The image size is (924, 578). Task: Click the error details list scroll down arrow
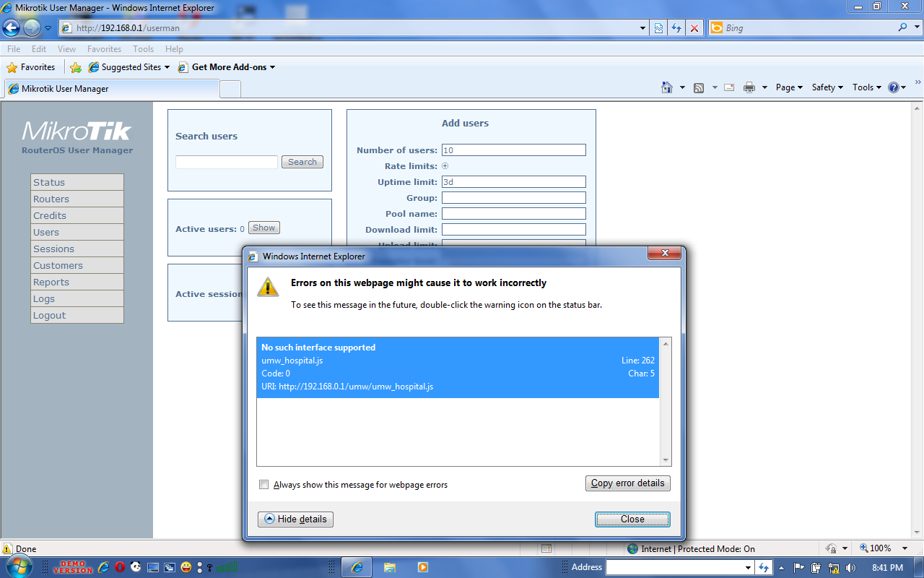point(666,460)
